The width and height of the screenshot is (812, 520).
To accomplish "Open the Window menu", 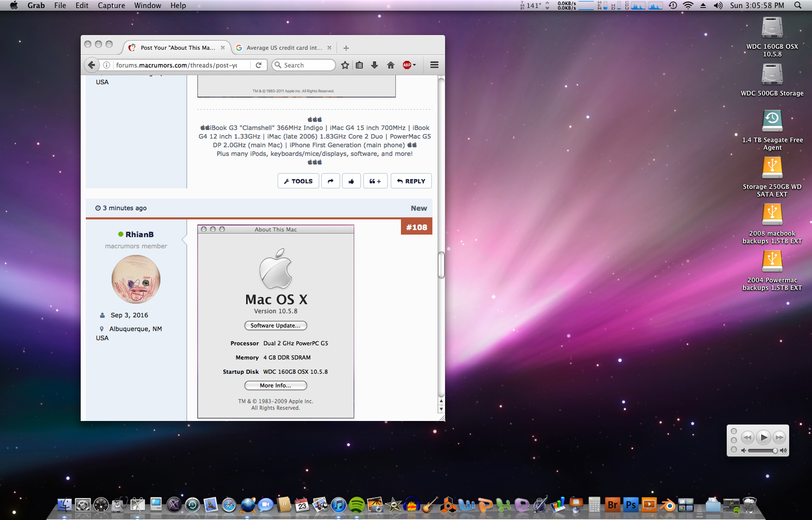I will 148,6.
